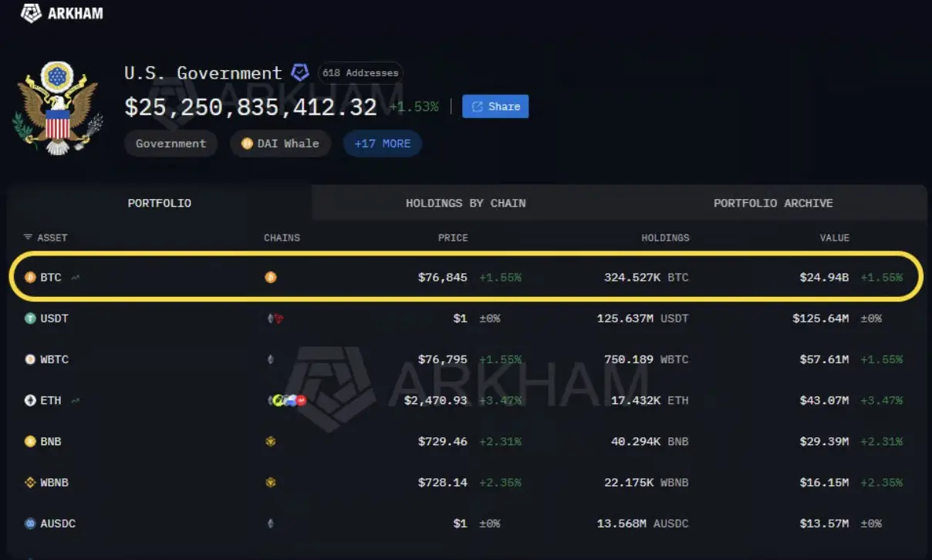The height and width of the screenshot is (560, 932).
Task: Click the 125.637M USDT holdings value
Action: point(643,318)
